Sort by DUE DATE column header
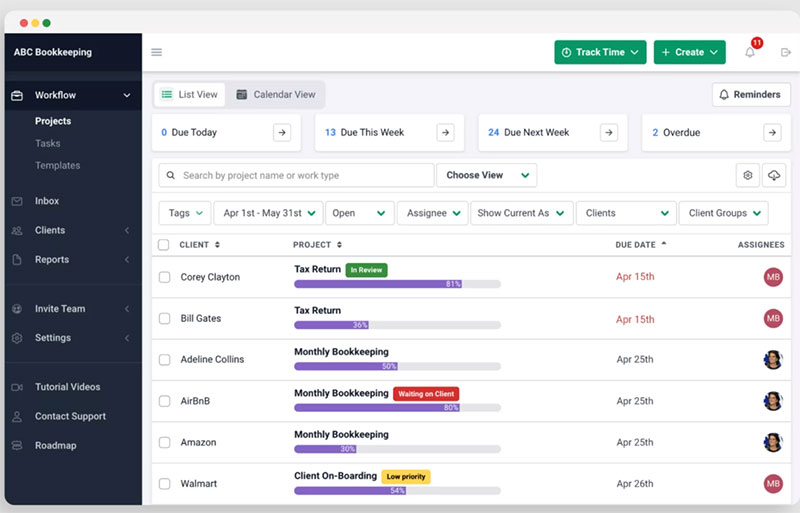This screenshot has height=513, width=800. click(640, 245)
